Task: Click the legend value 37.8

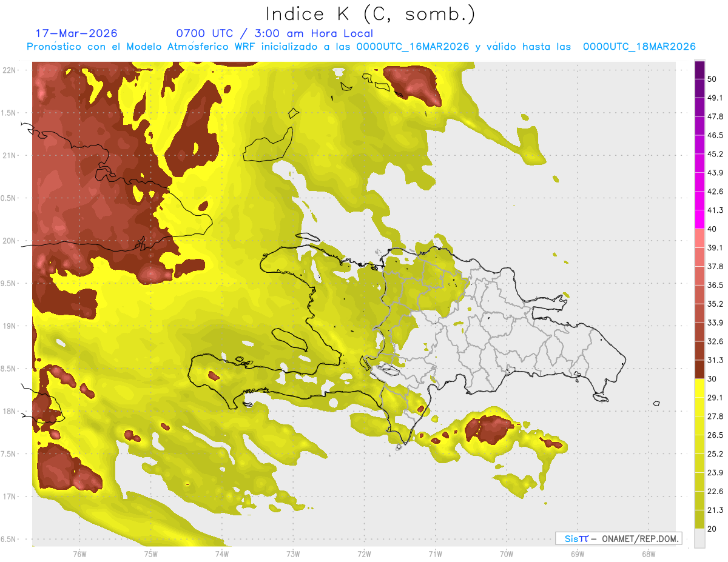Action: (715, 266)
